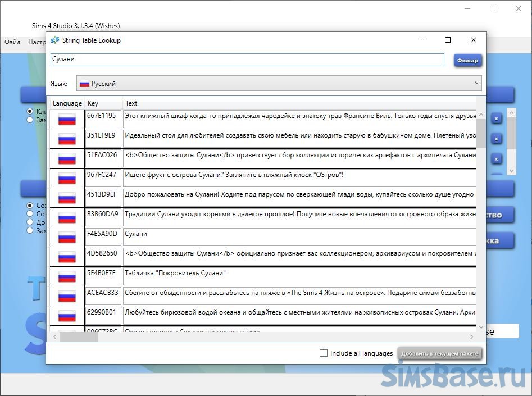Select the first radio button behind dialog's left edge

(x=30, y=111)
